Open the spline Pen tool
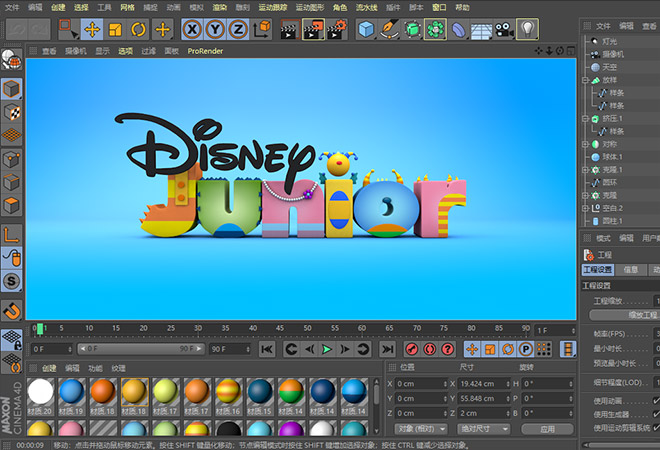The image size is (660, 450). point(388,29)
